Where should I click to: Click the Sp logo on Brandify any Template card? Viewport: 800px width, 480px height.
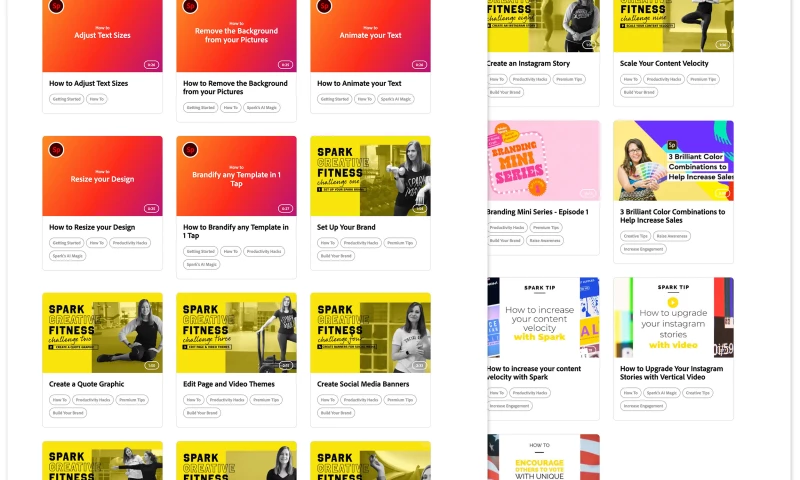pos(190,150)
